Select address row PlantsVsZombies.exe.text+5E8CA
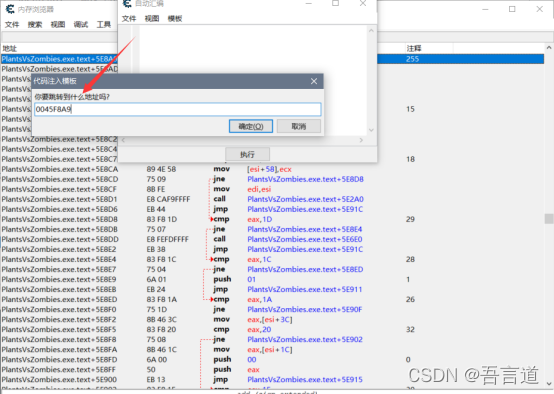Screen dimensions: 554x394 [60, 169]
